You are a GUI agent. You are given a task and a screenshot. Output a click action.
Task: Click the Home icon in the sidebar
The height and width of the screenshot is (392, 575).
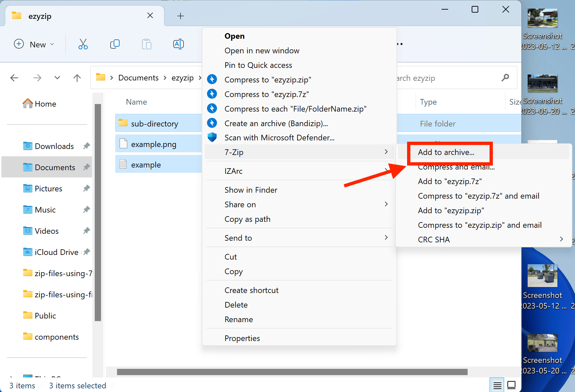pos(28,103)
